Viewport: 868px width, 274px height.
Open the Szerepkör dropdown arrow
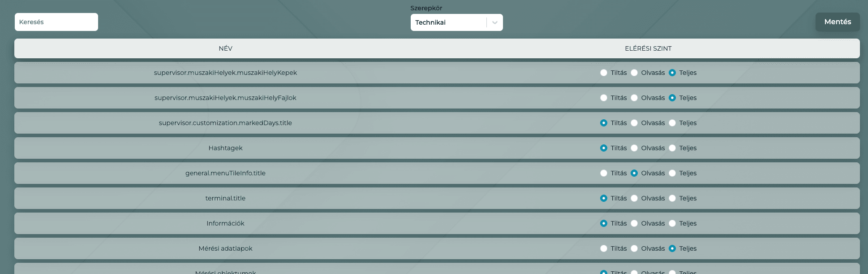494,22
